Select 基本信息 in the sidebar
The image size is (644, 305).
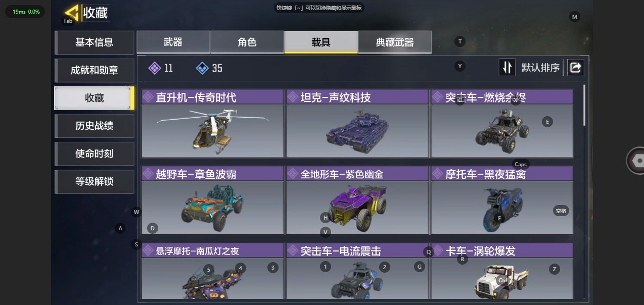coord(94,42)
